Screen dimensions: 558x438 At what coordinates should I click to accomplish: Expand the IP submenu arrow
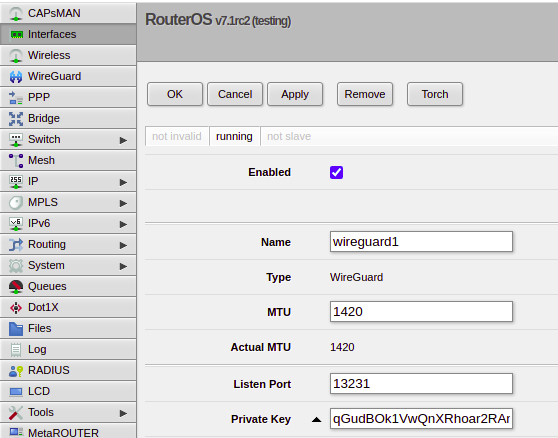pos(123,182)
